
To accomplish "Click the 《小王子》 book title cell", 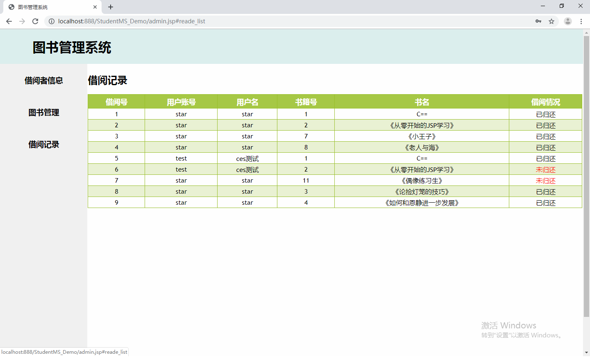I will [422, 136].
